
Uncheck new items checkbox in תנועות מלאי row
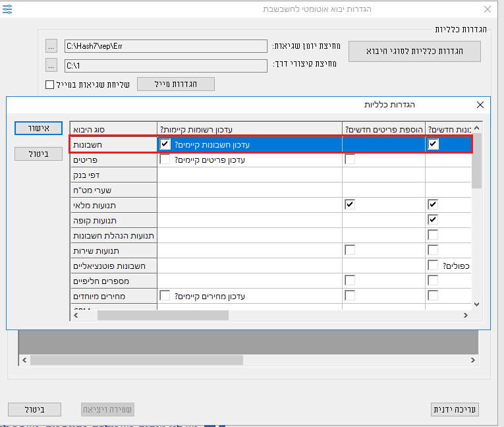[x=350, y=204]
